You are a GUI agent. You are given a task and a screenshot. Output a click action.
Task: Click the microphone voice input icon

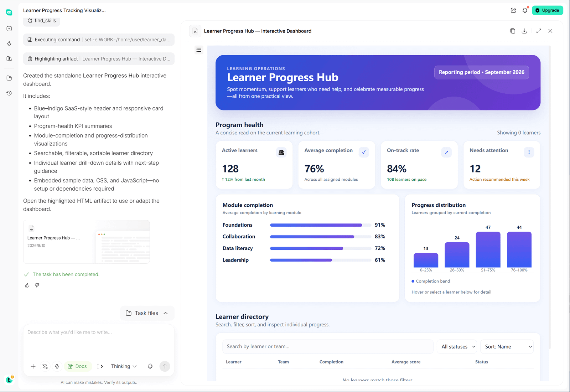coord(150,366)
